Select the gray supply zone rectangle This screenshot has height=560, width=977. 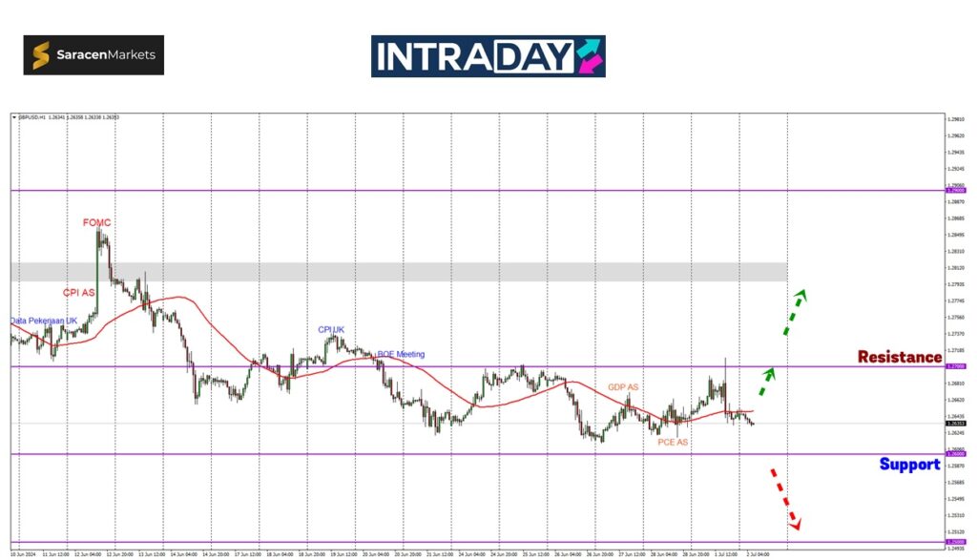pos(382,272)
